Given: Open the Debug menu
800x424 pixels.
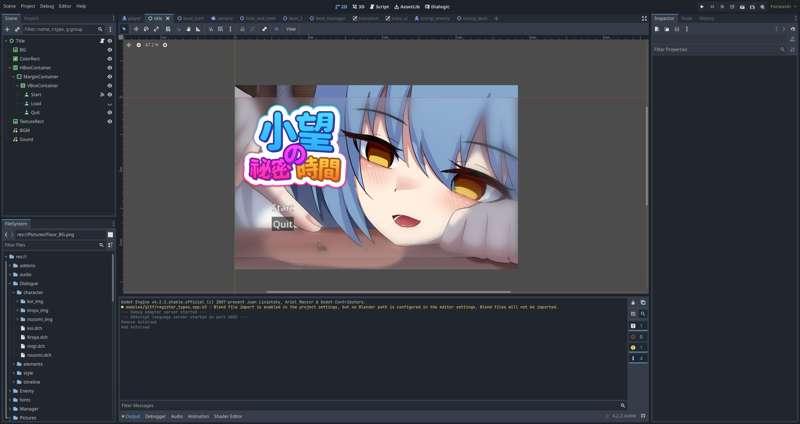Looking at the screenshot, I should [x=46, y=6].
